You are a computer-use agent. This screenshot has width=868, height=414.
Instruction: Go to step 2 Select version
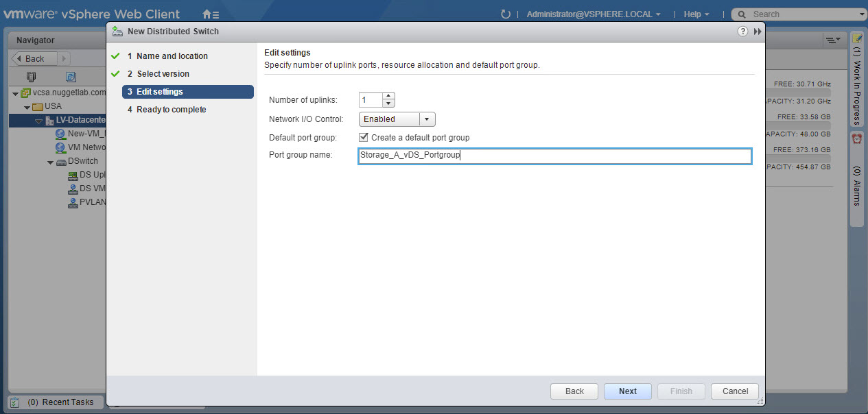coord(163,74)
